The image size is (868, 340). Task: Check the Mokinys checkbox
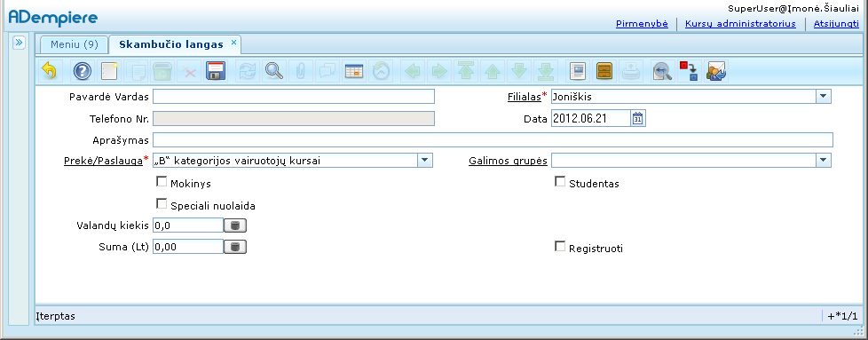click(x=162, y=182)
